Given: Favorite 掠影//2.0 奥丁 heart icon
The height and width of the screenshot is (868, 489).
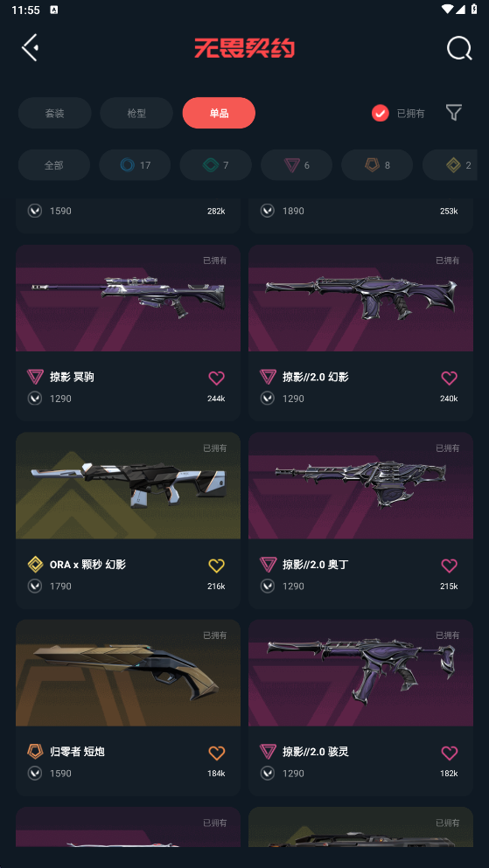Looking at the screenshot, I should [x=449, y=566].
